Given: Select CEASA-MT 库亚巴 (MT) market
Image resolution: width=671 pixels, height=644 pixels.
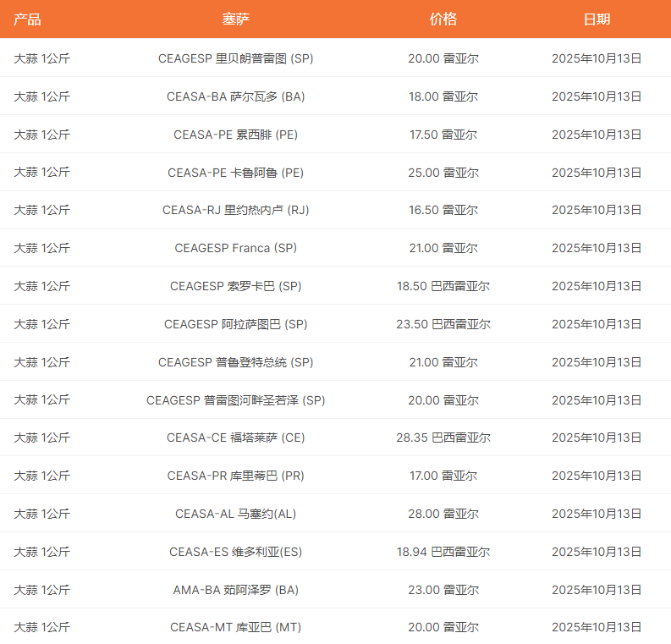Looking at the screenshot, I should [x=235, y=627].
